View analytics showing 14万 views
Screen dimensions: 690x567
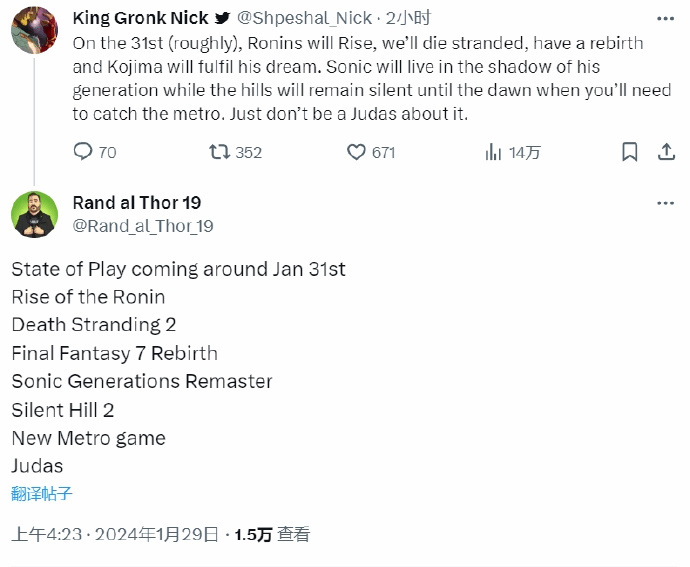(493, 152)
